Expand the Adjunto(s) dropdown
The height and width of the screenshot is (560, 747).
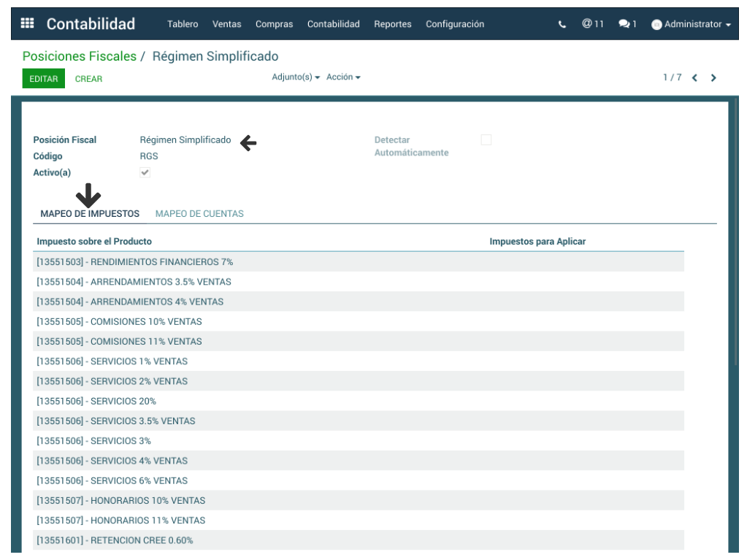(296, 77)
